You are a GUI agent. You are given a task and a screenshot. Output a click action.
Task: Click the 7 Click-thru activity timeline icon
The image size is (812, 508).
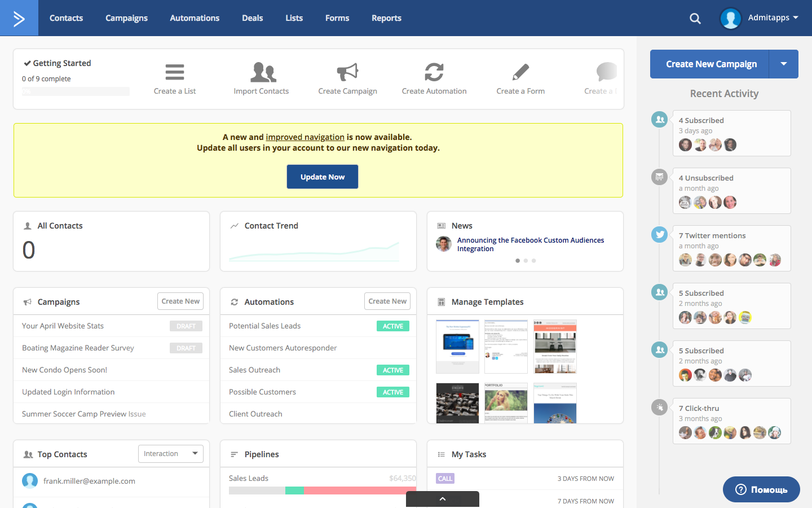[659, 407]
